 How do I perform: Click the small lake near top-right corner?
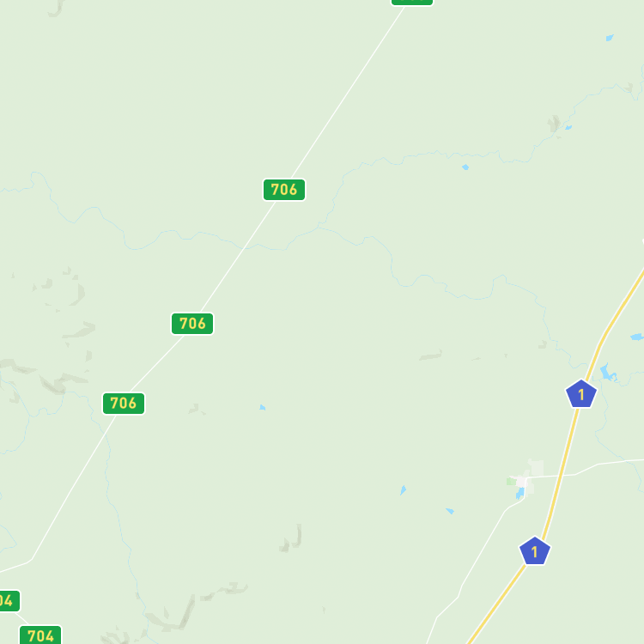610,38
